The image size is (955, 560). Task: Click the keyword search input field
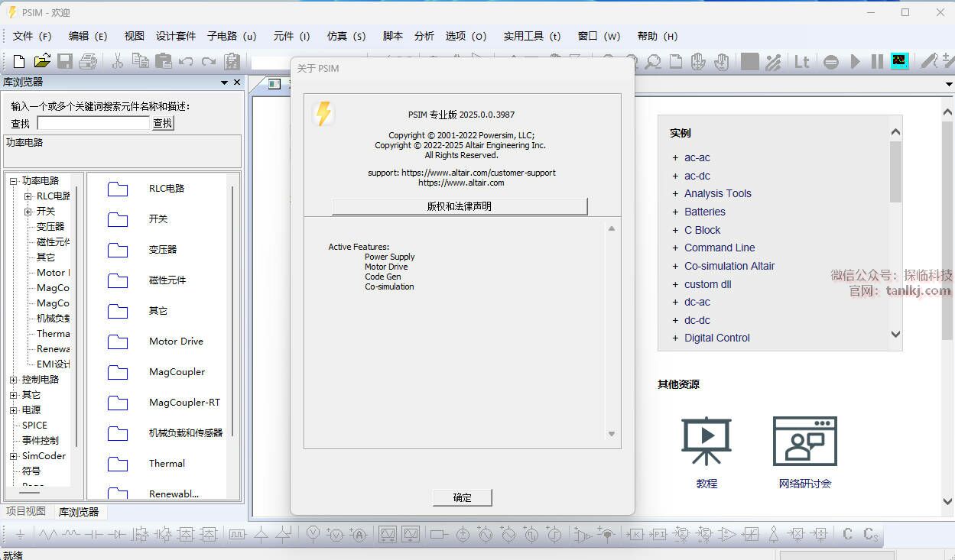pos(93,123)
